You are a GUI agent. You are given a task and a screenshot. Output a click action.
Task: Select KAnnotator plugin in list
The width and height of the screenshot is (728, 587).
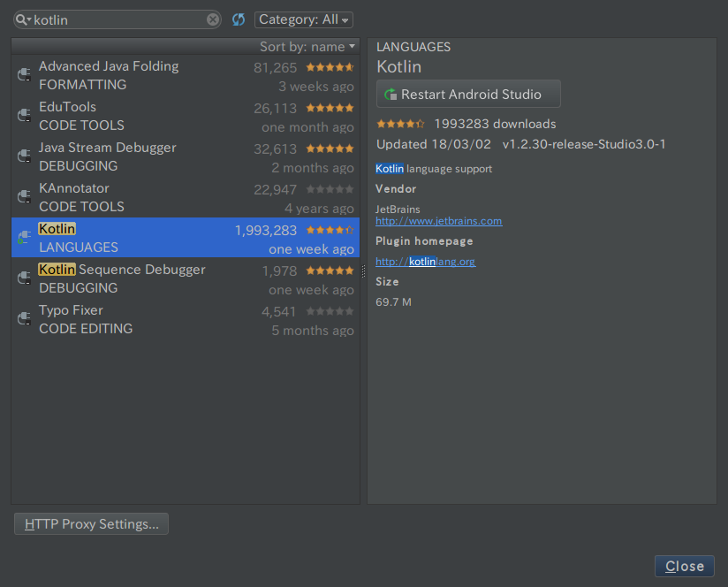186,197
